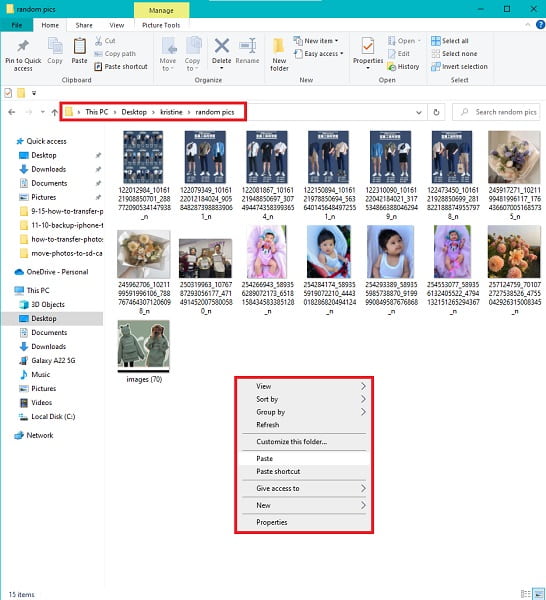Click the properties checkmark icon in quick access toolbar
This screenshot has width=546, height=600.
[8, 93]
